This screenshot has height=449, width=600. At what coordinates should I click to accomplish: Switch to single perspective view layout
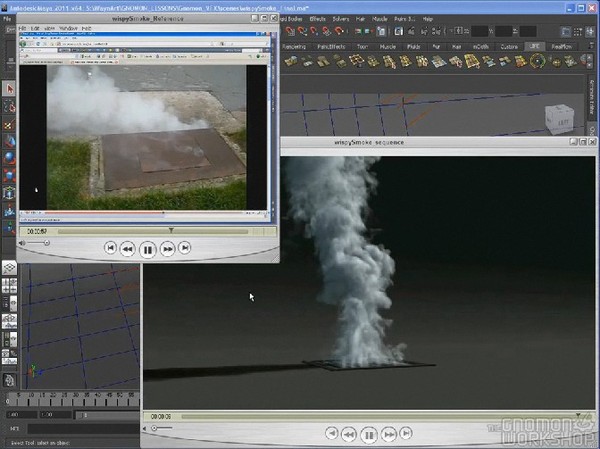(x=9, y=268)
